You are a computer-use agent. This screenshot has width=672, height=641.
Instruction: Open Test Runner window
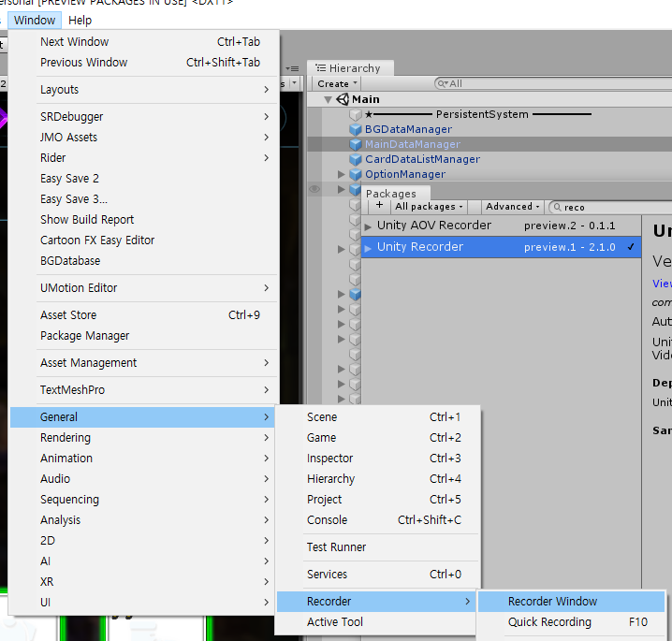point(377,547)
